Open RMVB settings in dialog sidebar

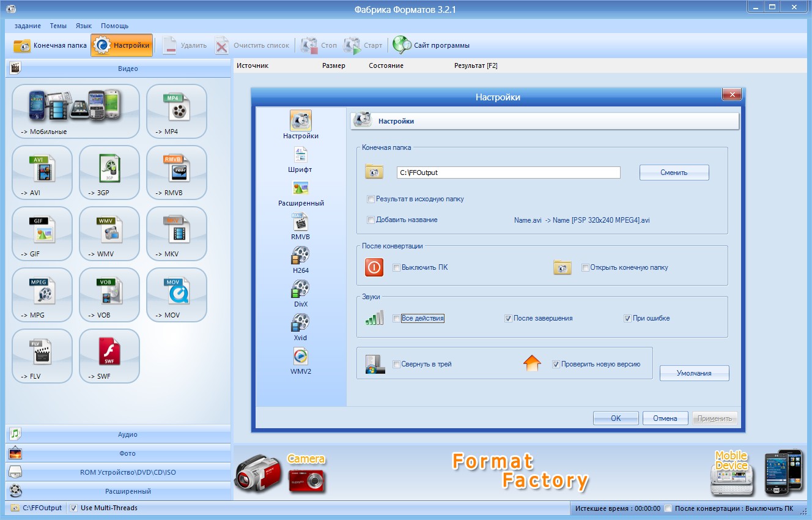pos(300,227)
